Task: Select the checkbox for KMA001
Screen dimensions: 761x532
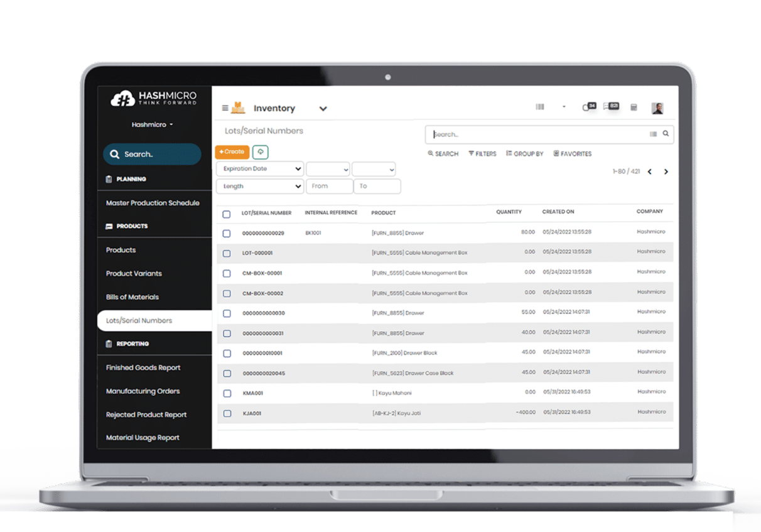Action: click(x=227, y=393)
